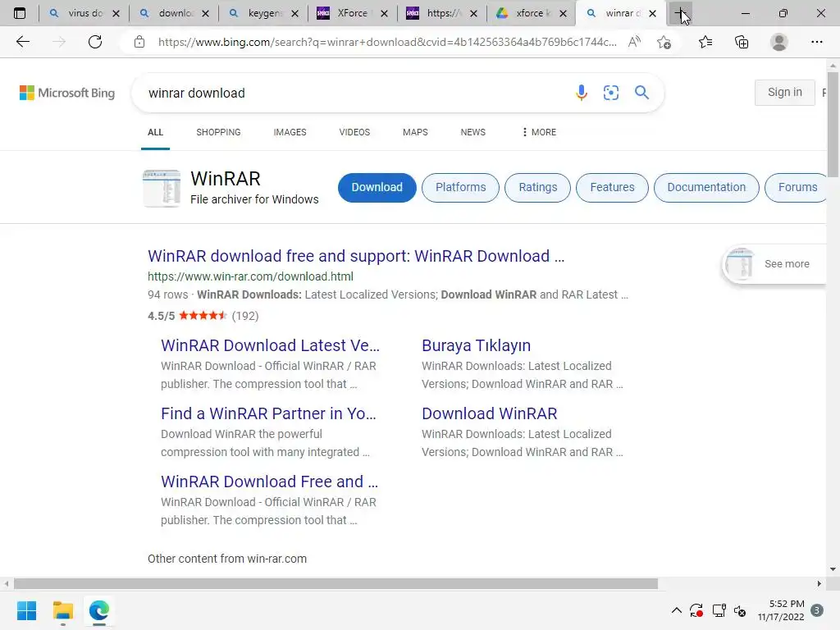
Task: Open the network tray icon
Action: pyautogui.click(x=719, y=610)
